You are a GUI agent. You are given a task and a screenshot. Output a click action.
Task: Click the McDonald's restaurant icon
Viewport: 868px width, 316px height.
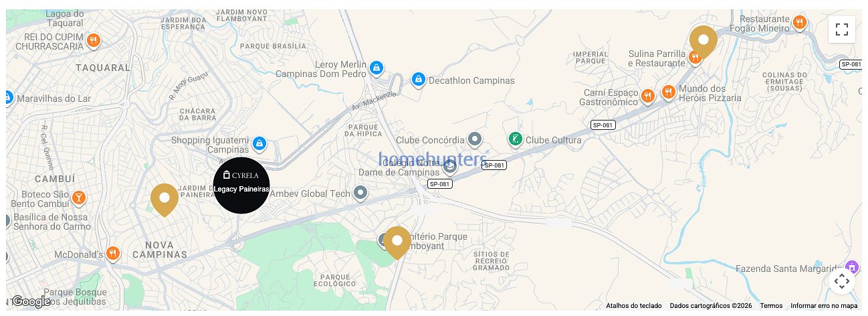click(113, 253)
